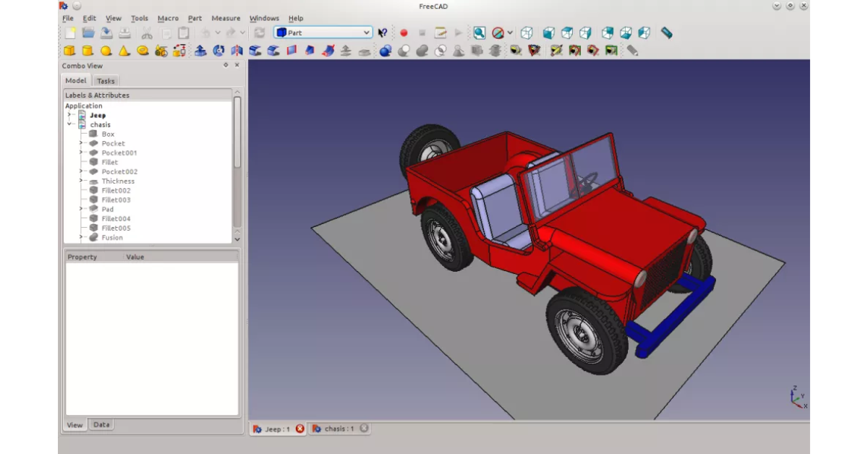Apply the Boolean operation blue spheres icon

tap(386, 51)
